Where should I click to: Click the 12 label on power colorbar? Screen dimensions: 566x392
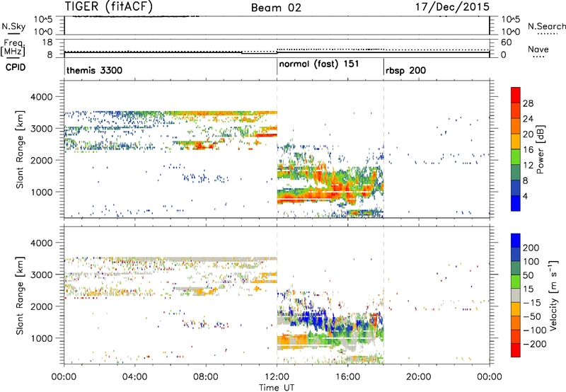point(528,166)
